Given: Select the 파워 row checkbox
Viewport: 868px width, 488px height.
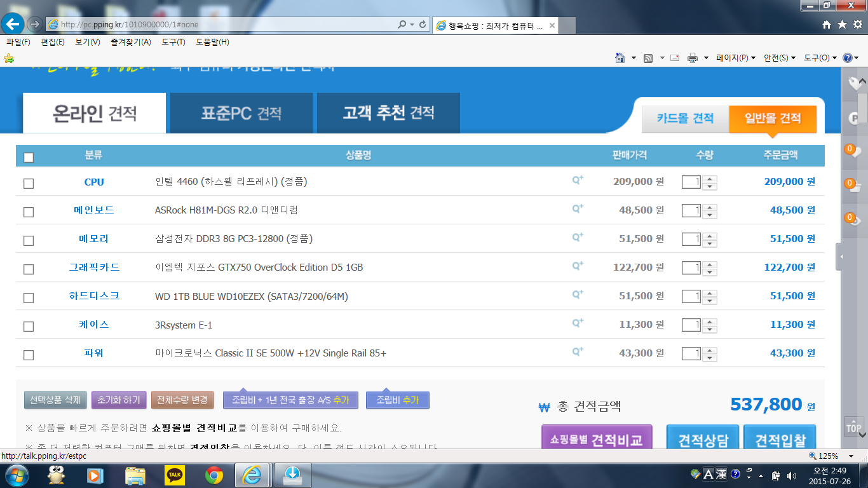Looking at the screenshot, I should point(29,355).
